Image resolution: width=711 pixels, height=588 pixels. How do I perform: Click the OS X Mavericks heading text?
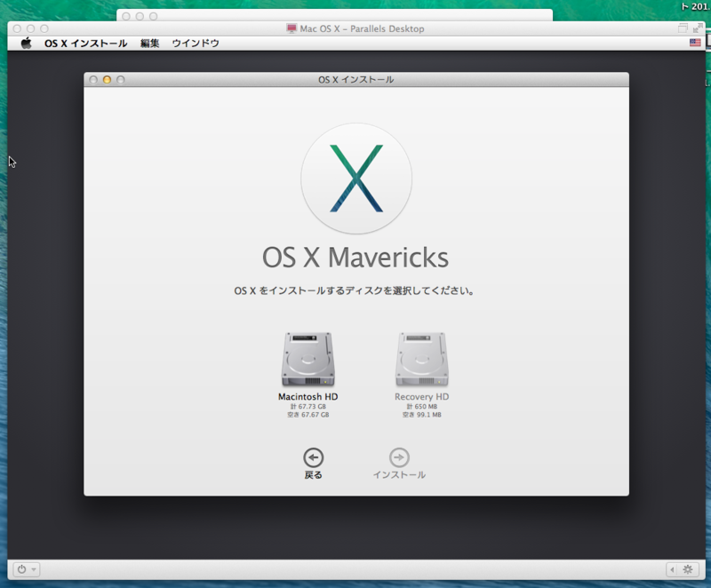pos(355,258)
